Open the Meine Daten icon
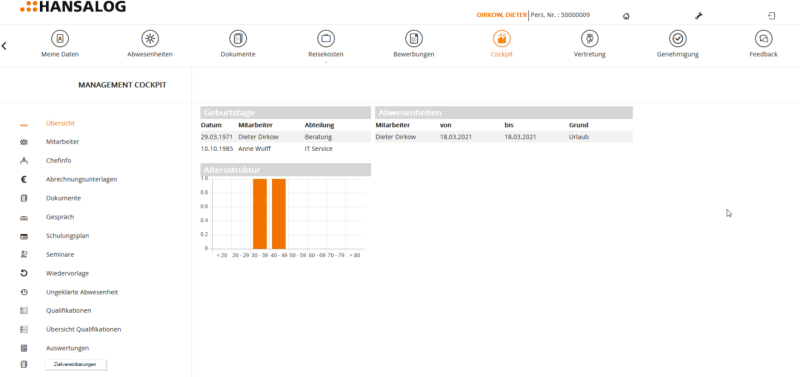800x377 pixels. (x=60, y=38)
